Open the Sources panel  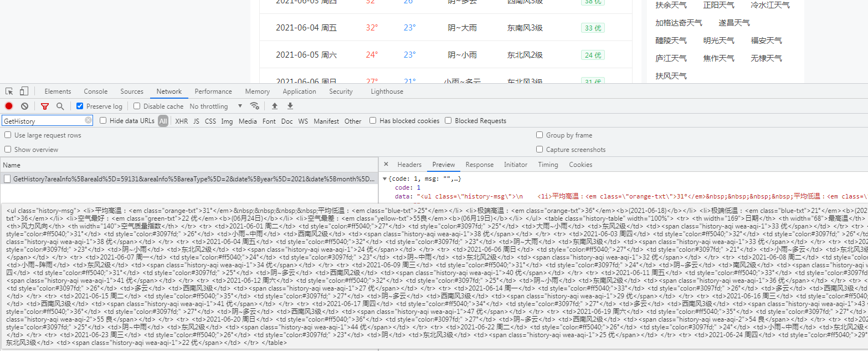click(132, 91)
